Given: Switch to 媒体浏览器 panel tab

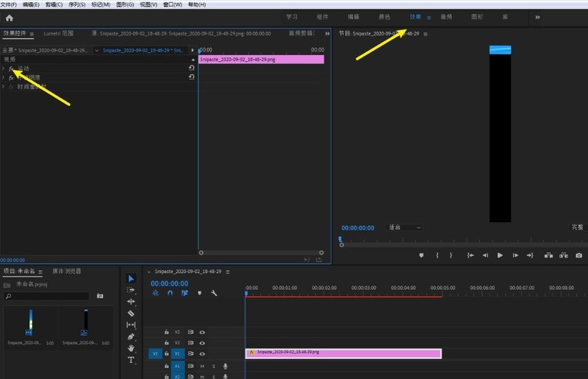Looking at the screenshot, I should coord(67,272).
